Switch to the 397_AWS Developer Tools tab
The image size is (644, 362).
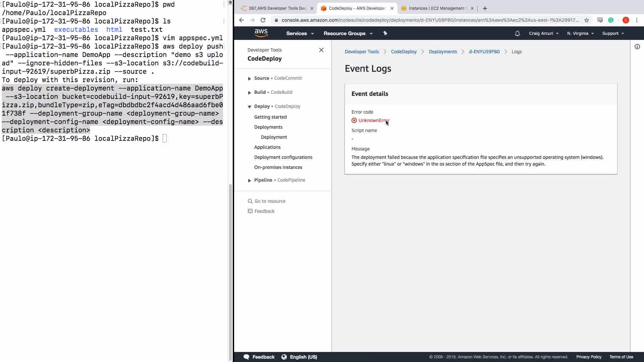[x=277, y=8]
